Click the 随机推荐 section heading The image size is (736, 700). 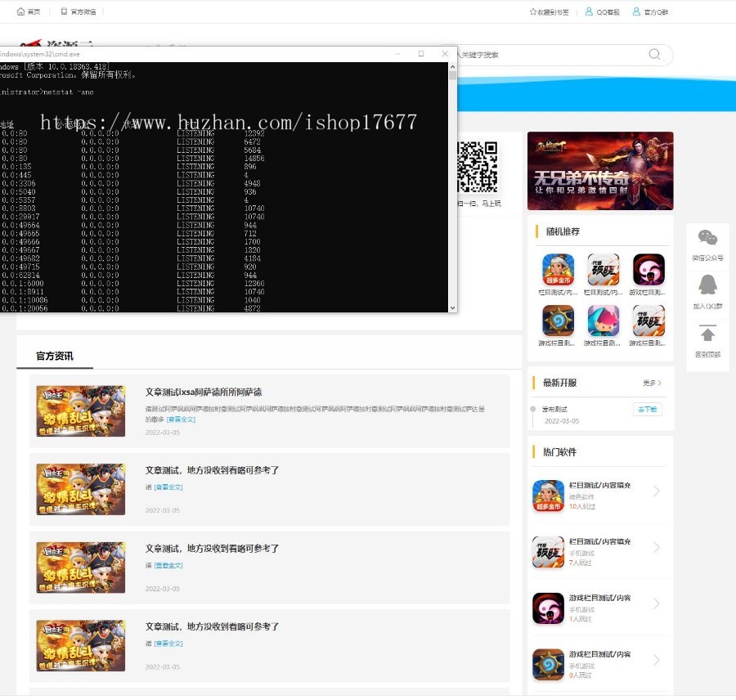pyautogui.click(x=563, y=231)
